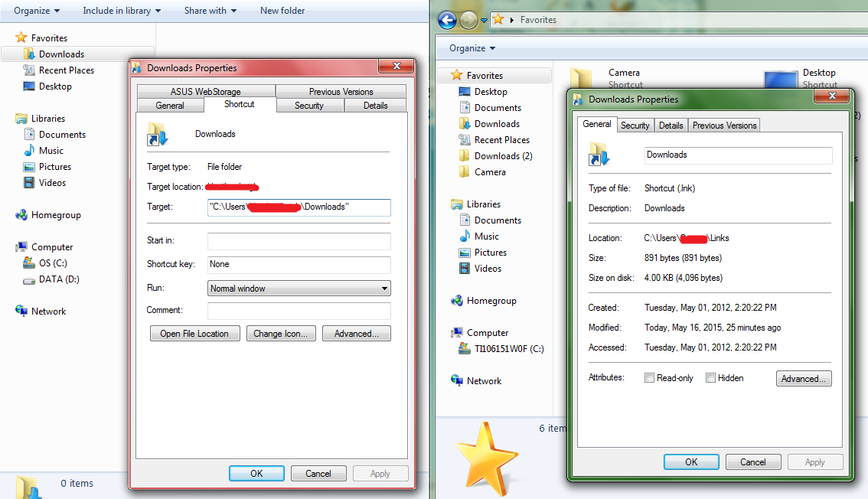Click Forward arrow in right Explorer window

point(468,21)
